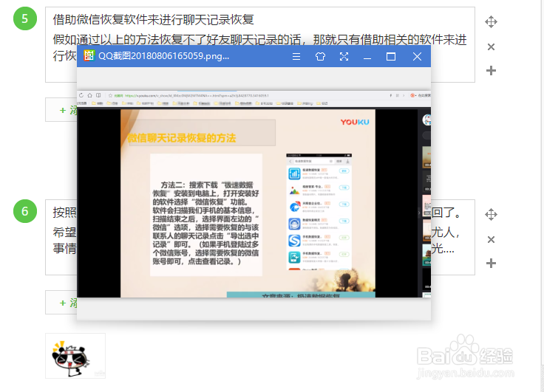This screenshot has height=392, width=544.
Task: Click the Youku address URL in pictured browser
Action: pos(197,95)
